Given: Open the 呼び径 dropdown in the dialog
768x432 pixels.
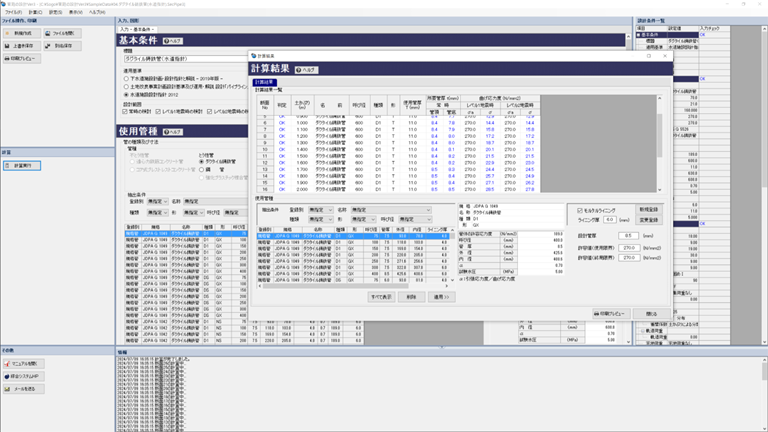Looking at the screenshot, I should (x=415, y=219).
